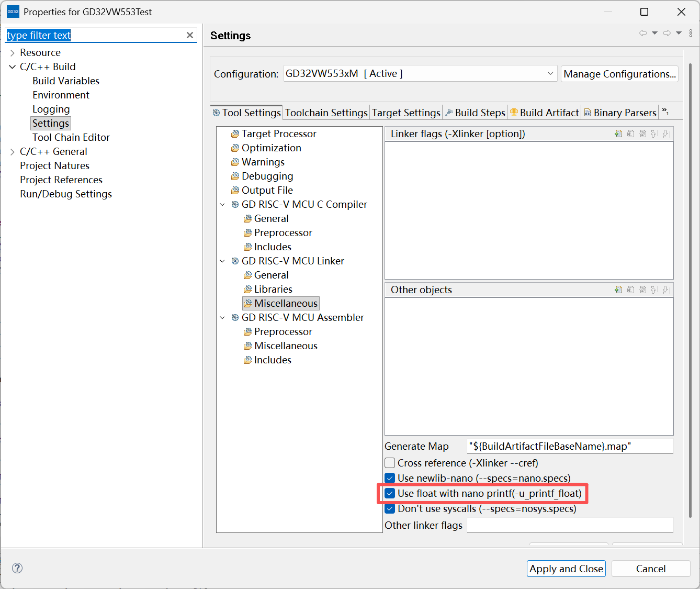700x589 pixels.
Task: Clear the filter text with X icon
Action: 190,35
